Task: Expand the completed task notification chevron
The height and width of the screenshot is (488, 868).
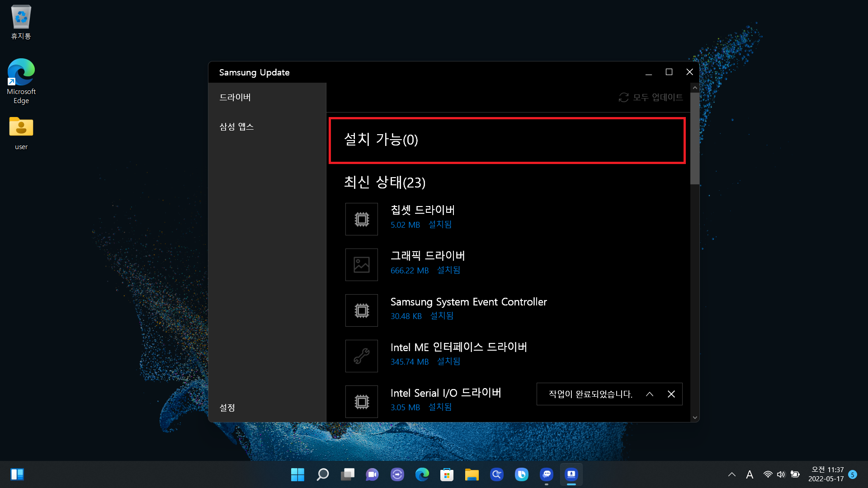Action: 650,394
